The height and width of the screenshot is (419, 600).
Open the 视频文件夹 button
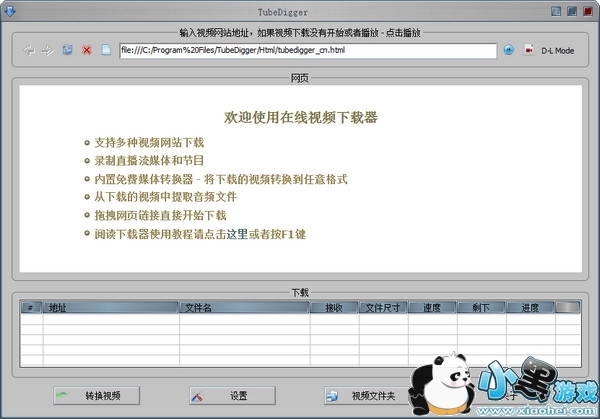tap(367, 395)
